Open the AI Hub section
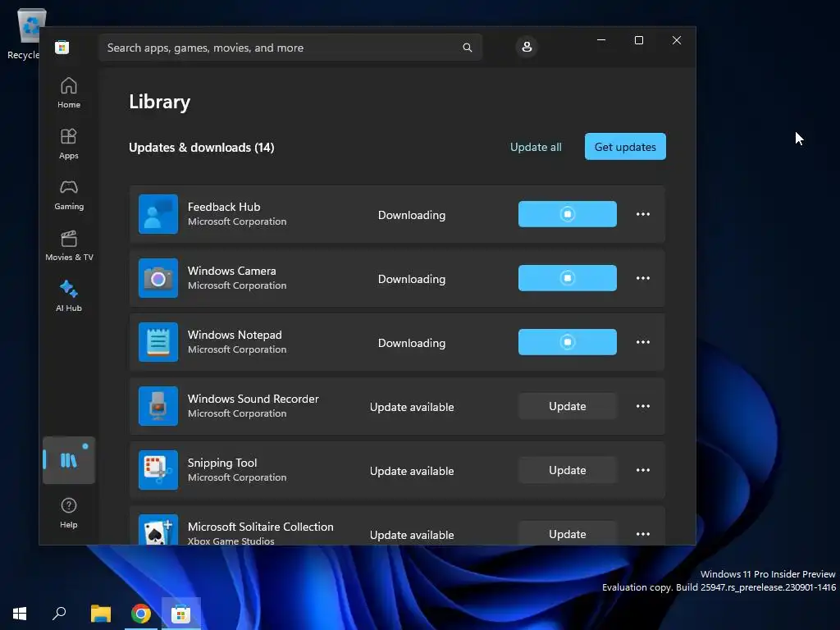Viewport: 840px width, 630px height. 69,296
